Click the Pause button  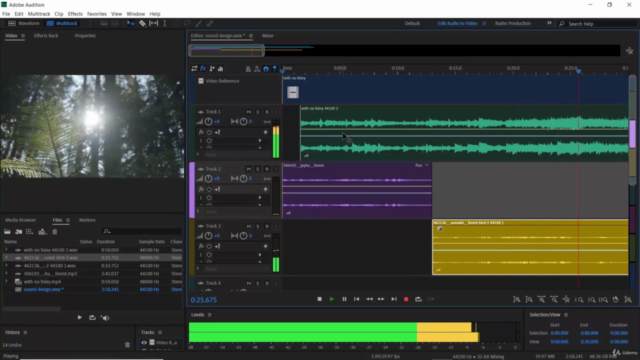pyautogui.click(x=344, y=299)
